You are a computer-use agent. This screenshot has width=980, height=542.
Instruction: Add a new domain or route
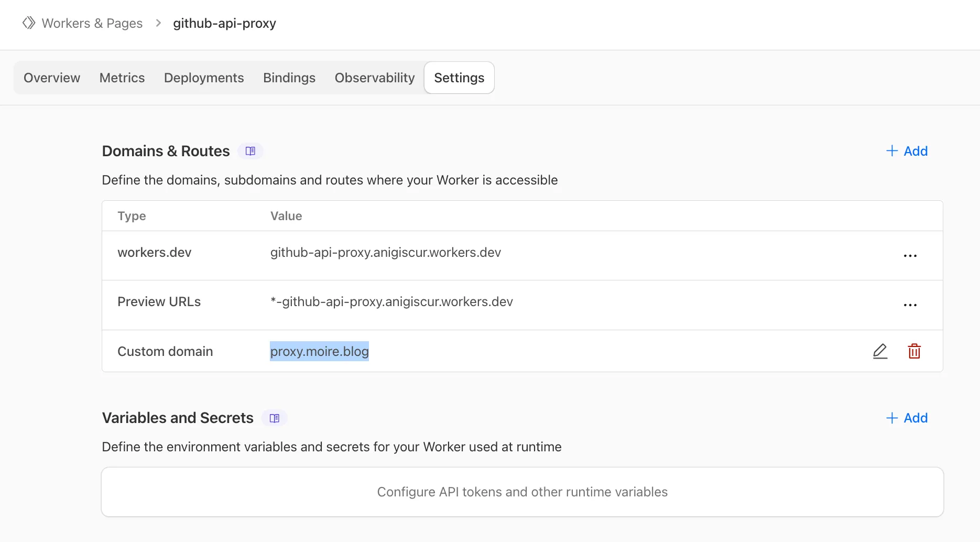[907, 151]
